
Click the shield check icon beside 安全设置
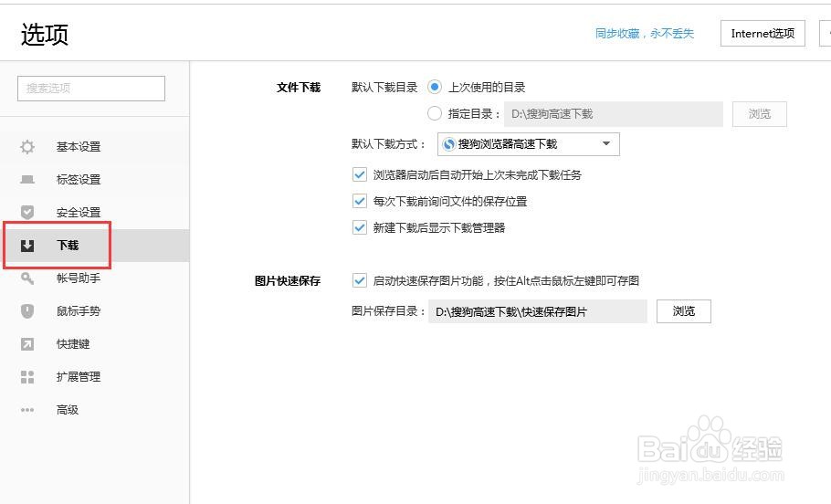27,213
